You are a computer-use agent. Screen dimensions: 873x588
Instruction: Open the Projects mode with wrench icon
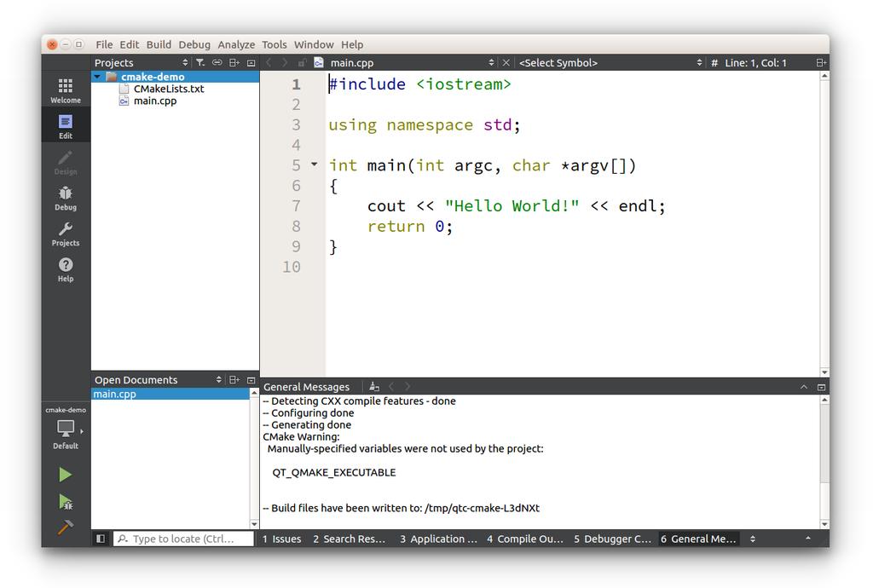point(65,233)
